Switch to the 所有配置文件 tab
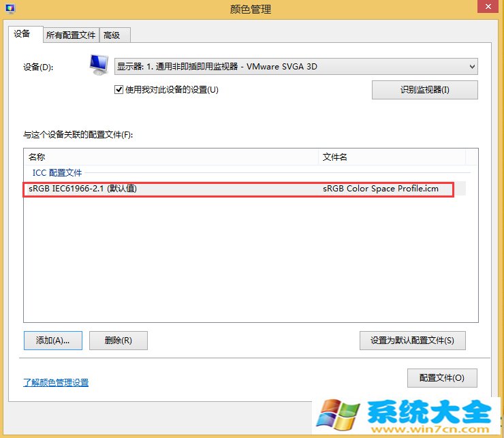 71,35
